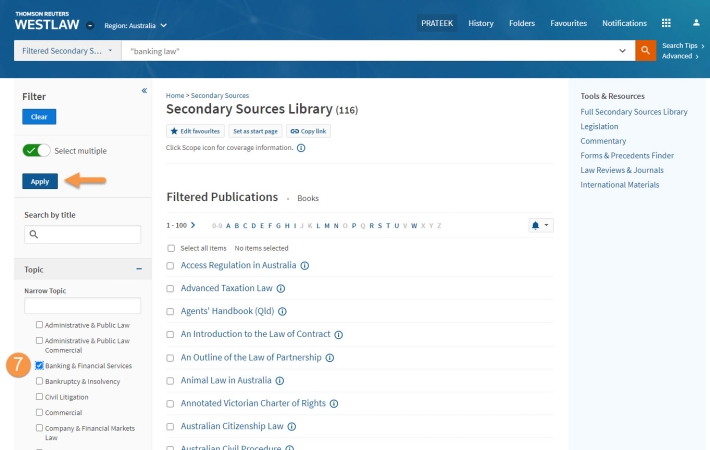Tick checkbox for Advanced Taxation Law
The height and width of the screenshot is (450, 710).
(170, 288)
